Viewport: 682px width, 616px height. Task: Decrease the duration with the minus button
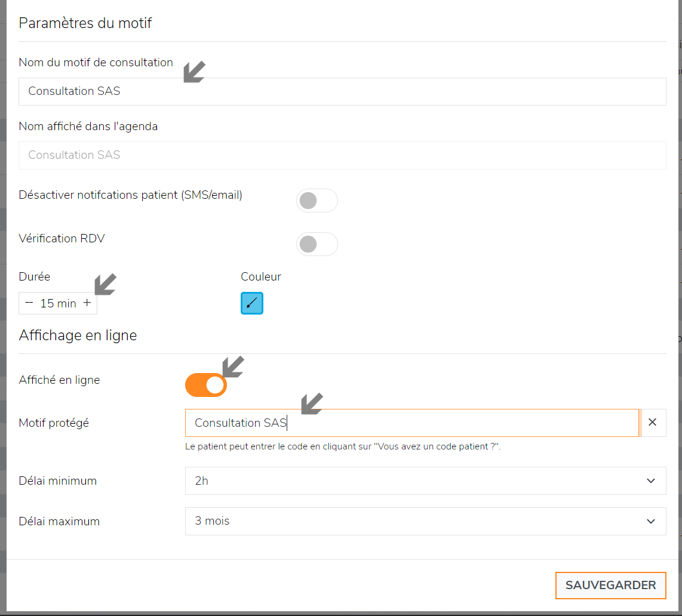[x=29, y=303]
